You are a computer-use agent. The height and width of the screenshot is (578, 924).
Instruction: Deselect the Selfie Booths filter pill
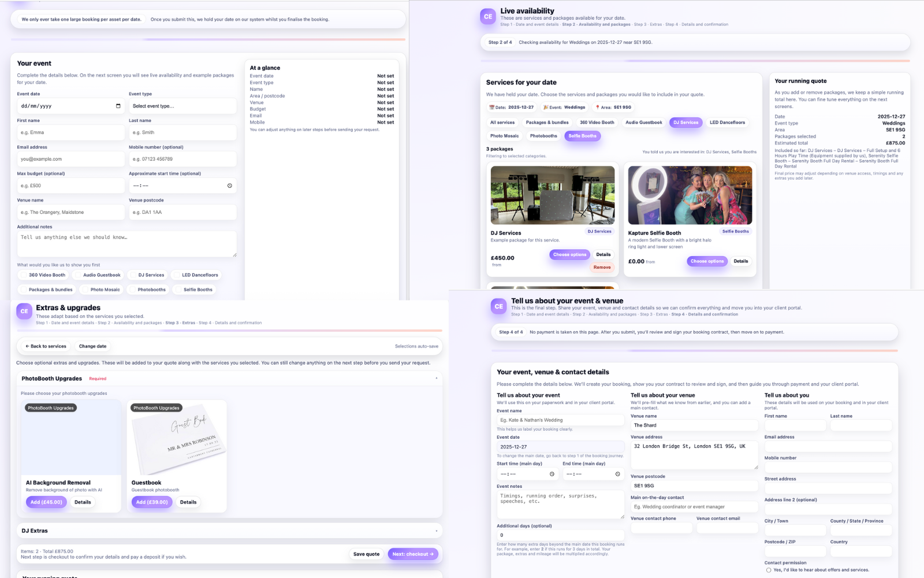point(582,136)
